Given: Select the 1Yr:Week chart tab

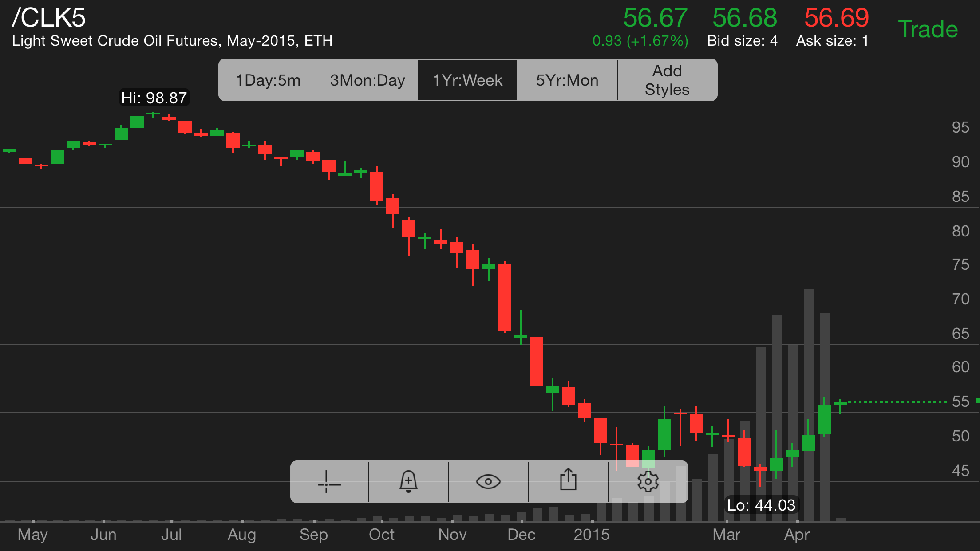Looking at the screenshot, I should [x=467, y=80].
